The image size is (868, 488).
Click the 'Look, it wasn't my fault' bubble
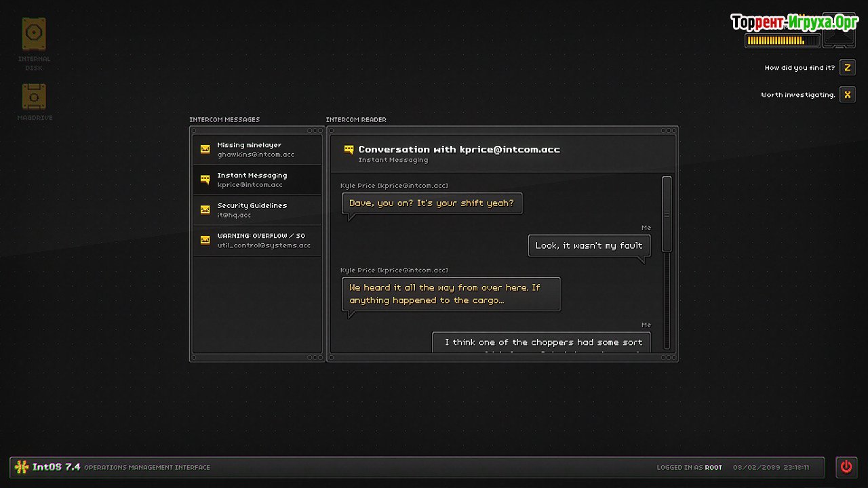point(589,245)
